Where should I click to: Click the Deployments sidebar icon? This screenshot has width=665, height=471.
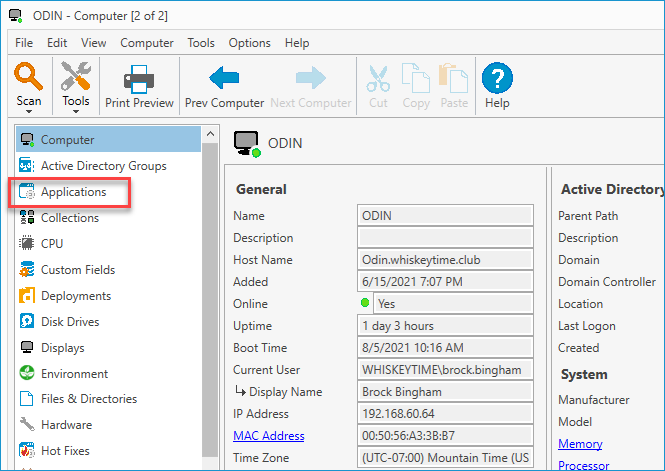pyautogui.click(x=27, y=295)
